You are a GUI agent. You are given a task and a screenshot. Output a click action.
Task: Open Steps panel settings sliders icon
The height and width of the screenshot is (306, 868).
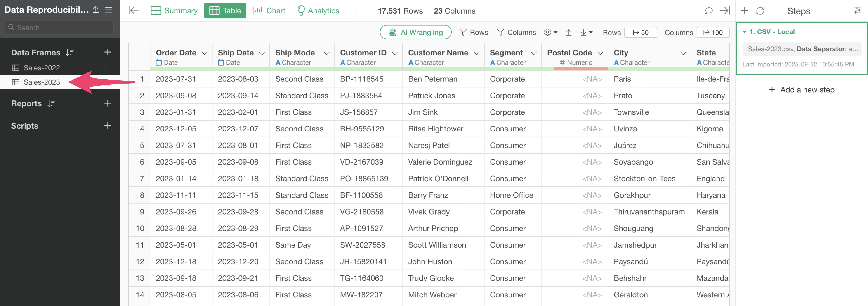coord(857,10)
